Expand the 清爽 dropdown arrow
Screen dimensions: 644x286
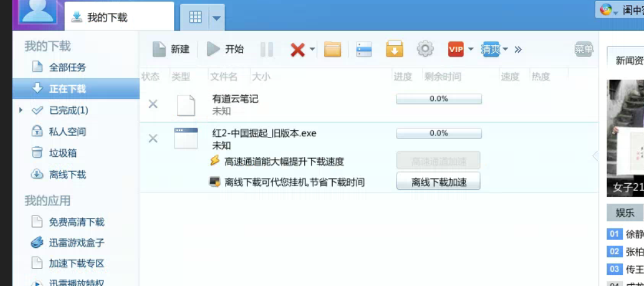(505, 50)
